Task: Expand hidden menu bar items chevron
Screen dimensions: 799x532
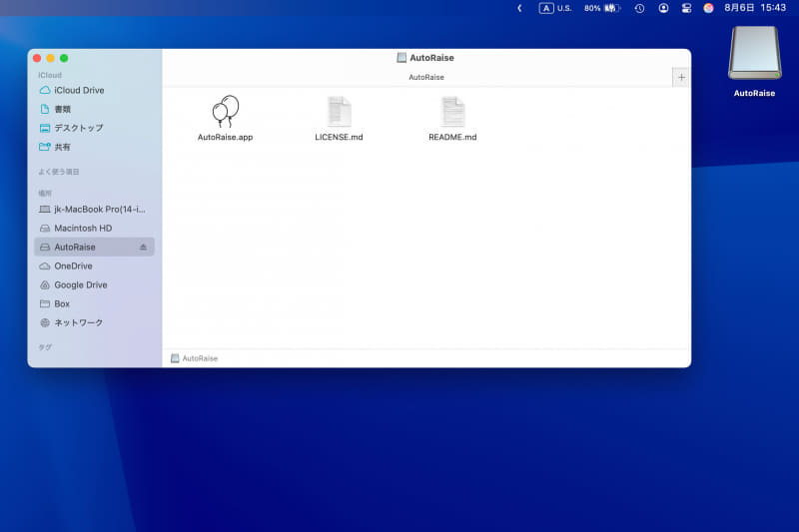Action: click(519, 8)
